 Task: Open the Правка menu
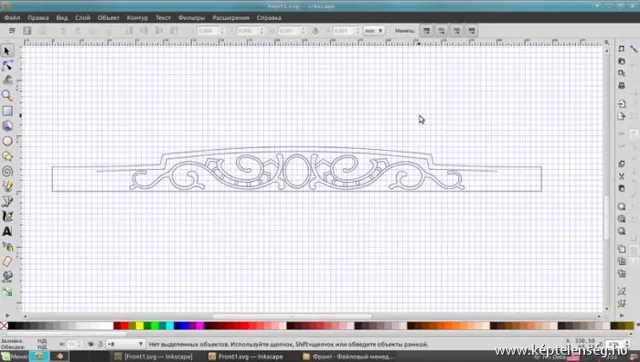pos(38,18)
